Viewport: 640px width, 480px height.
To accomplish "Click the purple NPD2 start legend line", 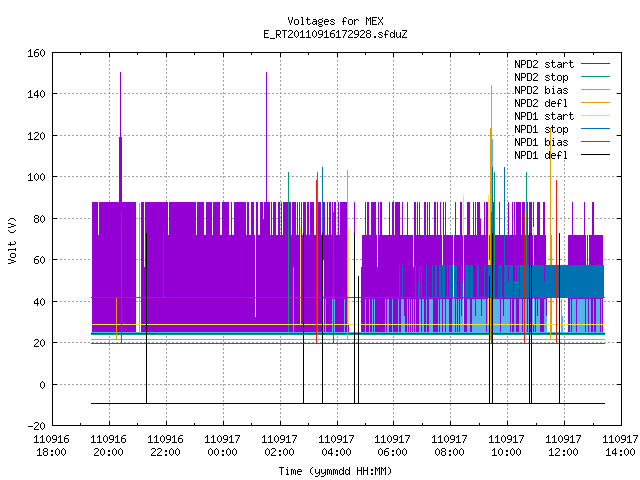I will coord(595,64).
